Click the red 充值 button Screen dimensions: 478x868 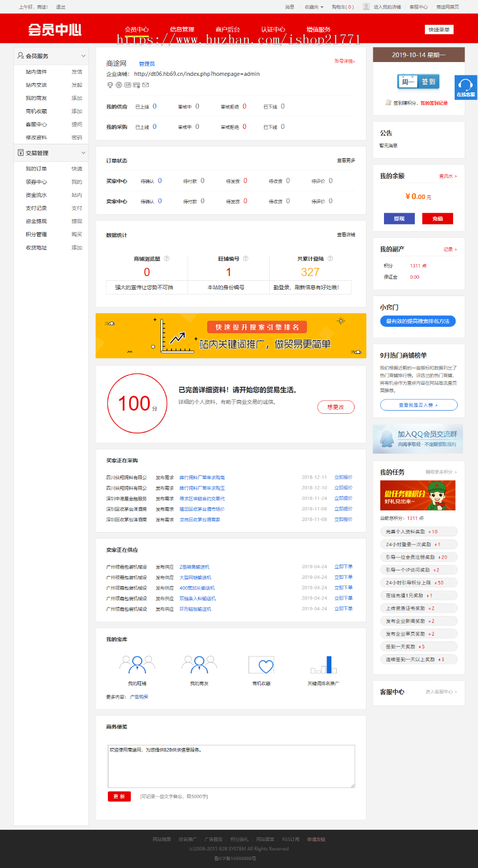438,219
